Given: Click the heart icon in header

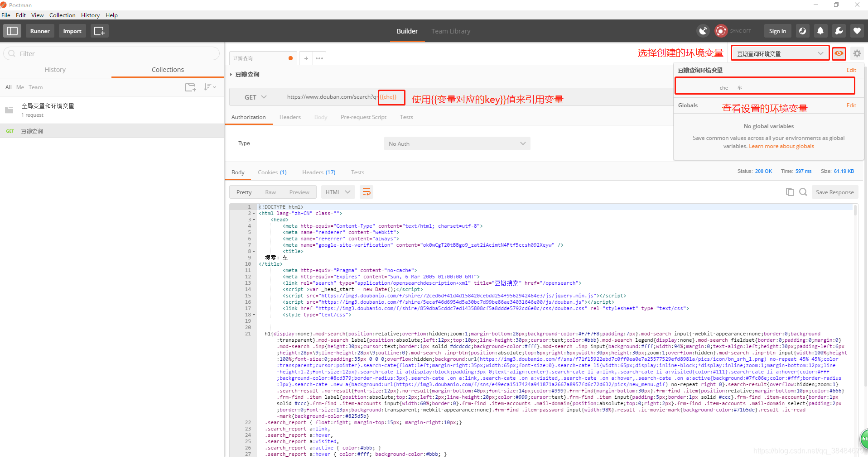Looking at the screenshot, I should click(857, 31).
